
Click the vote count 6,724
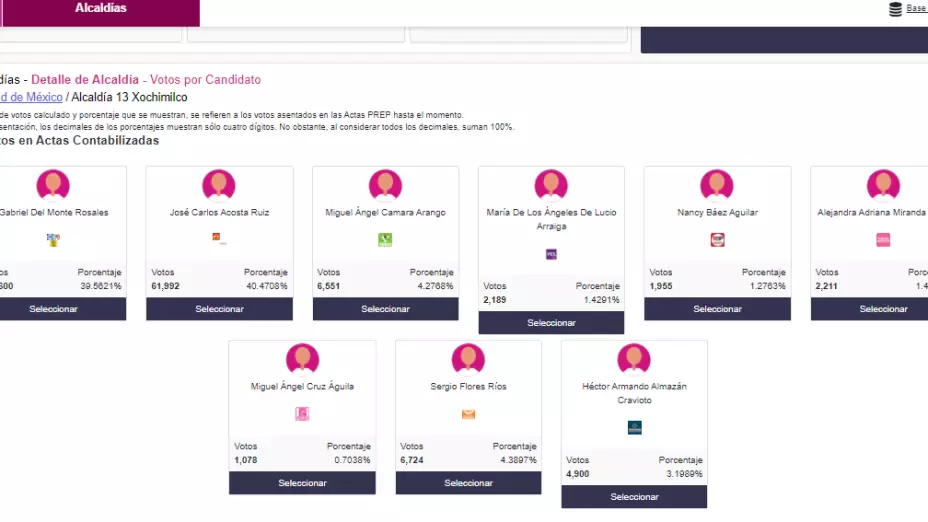point(412,460)
